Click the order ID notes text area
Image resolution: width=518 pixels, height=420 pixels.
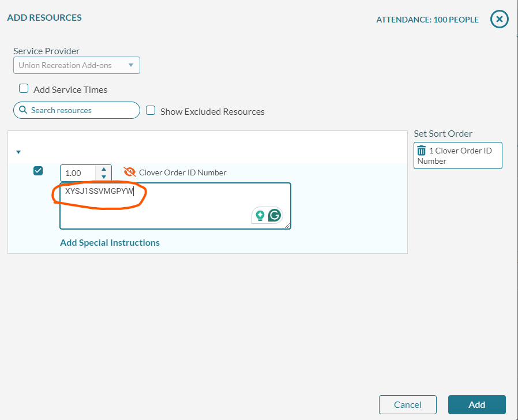[x=175, y=206]
